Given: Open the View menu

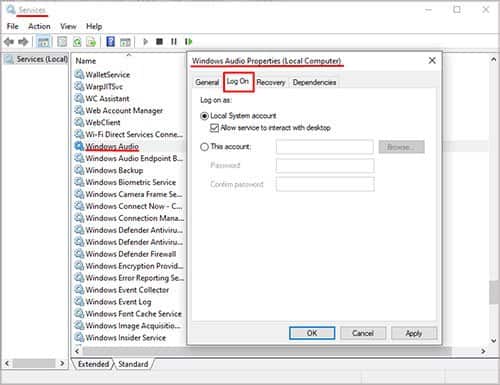Looking at the screenshot, I should click(x=68, y=26).
